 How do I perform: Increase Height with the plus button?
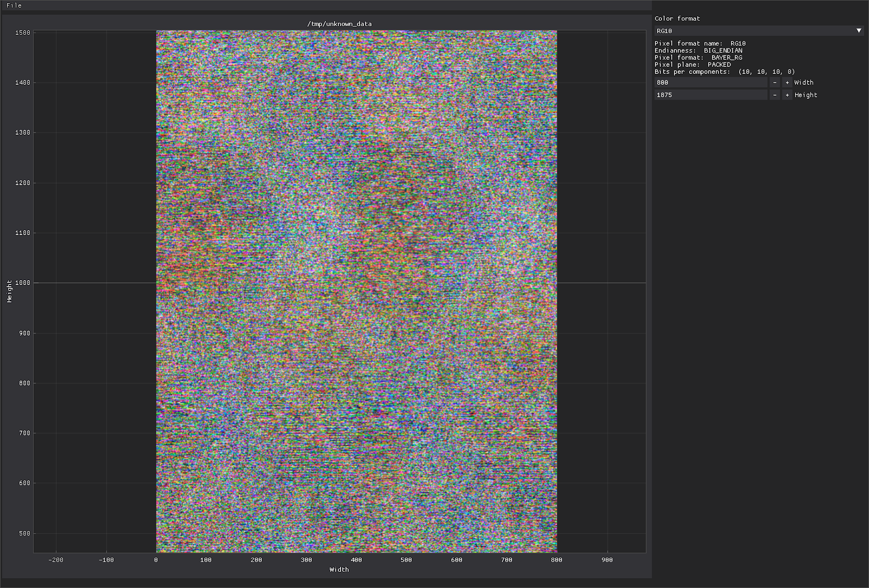[787, 95]
